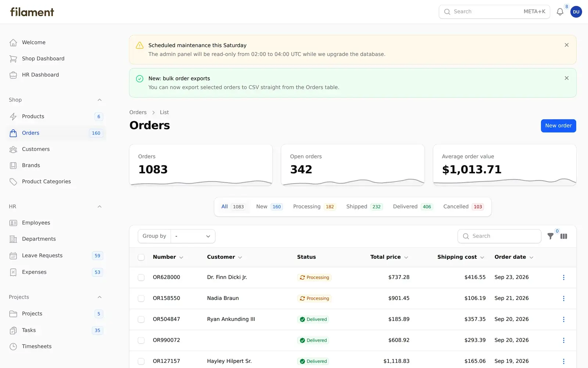This screenshot has width=588, height=368.
Task: Click the Welcome home icon in sidebar
Action: tap(13, 43)
